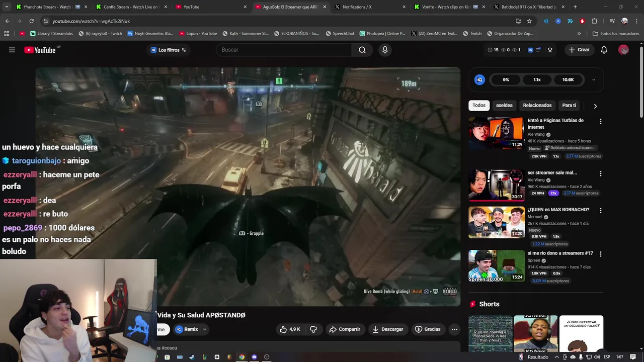Click the magnifying glass search button

[362, 50]
